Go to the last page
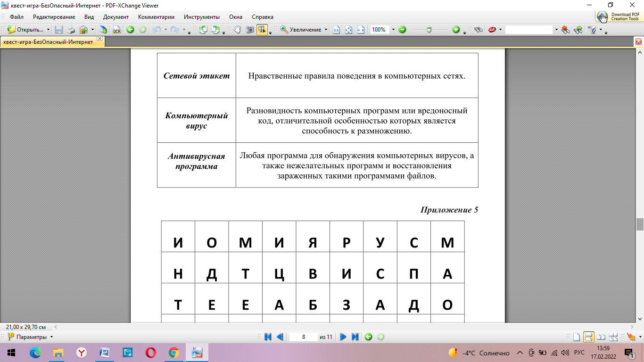 [x=355, y=337]
